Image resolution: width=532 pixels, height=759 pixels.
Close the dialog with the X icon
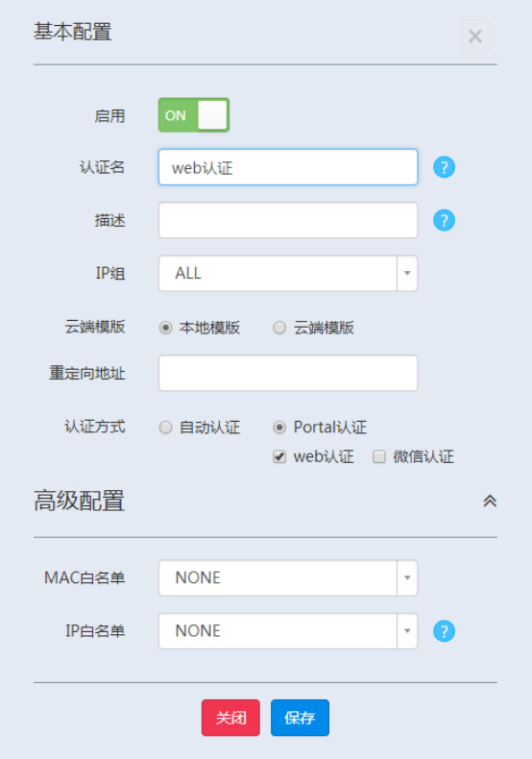[x=475, y=36]
